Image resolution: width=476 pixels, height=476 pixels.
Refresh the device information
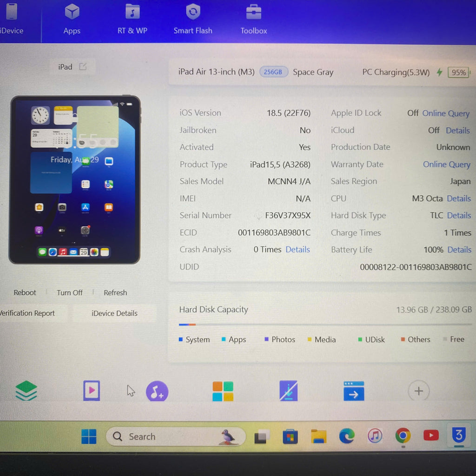click(x=115, y=293)
